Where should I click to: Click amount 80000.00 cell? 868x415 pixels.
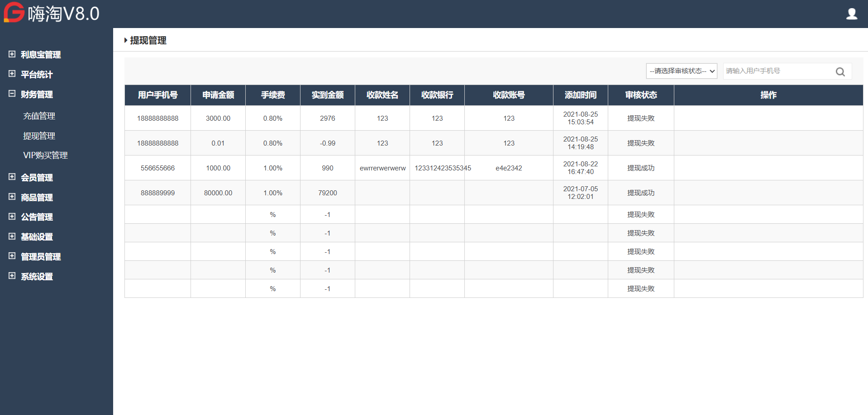(218, 193)
